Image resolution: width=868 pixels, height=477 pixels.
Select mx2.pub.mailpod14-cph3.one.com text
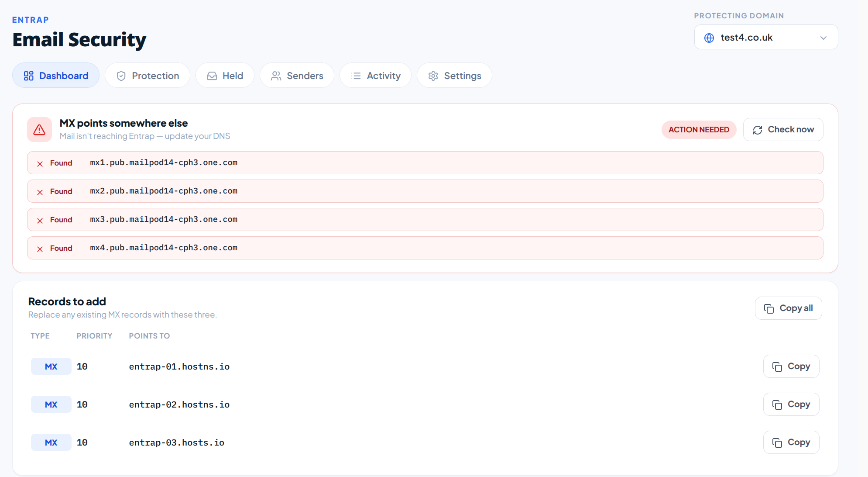(x=164, y=191)
